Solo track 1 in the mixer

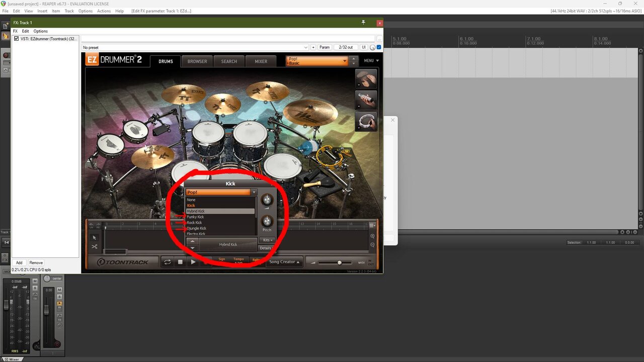coord(59,297)
